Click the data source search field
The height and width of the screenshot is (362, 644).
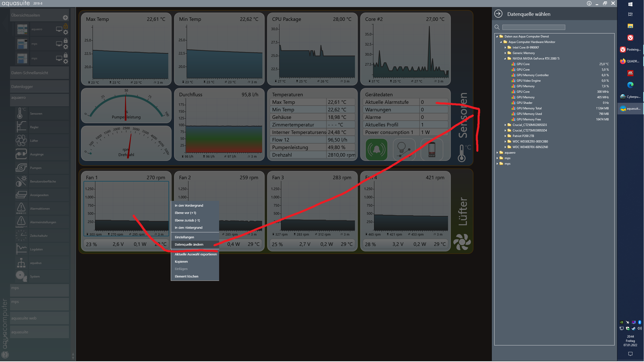(534, 27)
